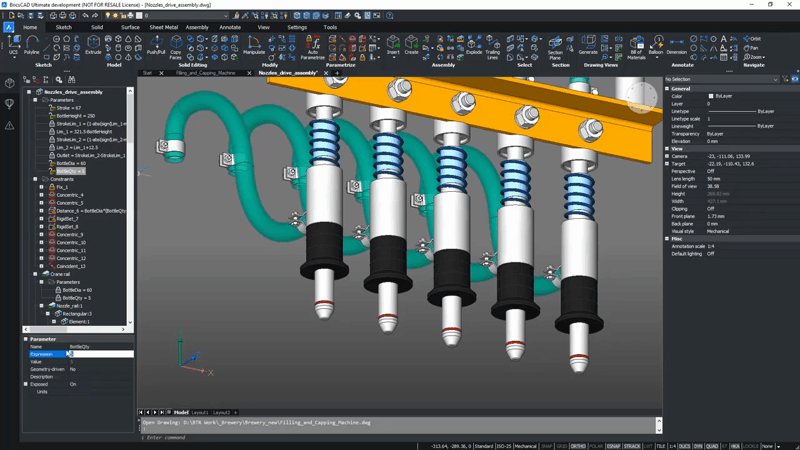
Task: Click the binoculars search icon in browser
Action: coord(71,80)
